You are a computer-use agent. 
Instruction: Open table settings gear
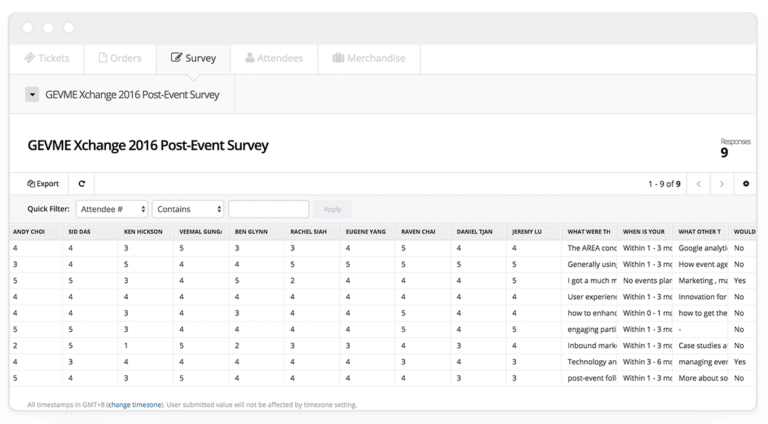745,184
